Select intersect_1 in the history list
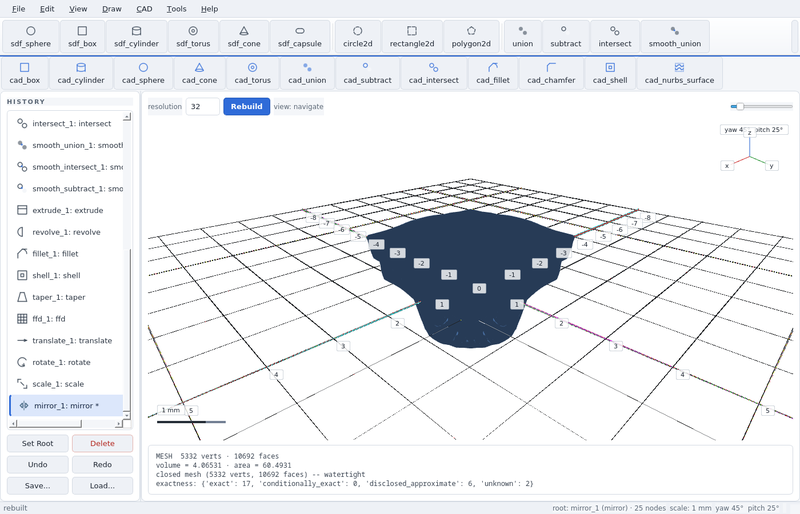This screenshot has height=514, width=800. [66, 124]
